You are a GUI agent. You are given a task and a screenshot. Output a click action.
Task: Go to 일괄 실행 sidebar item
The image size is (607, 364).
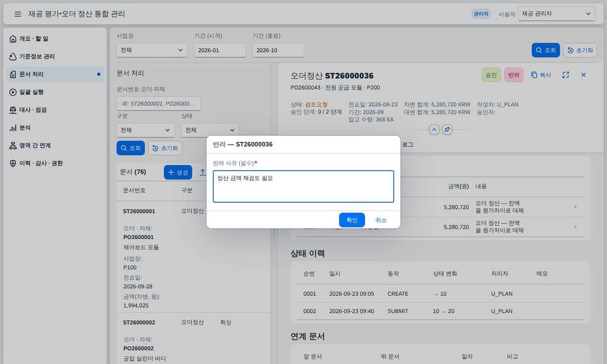click(x=55, y=92)
